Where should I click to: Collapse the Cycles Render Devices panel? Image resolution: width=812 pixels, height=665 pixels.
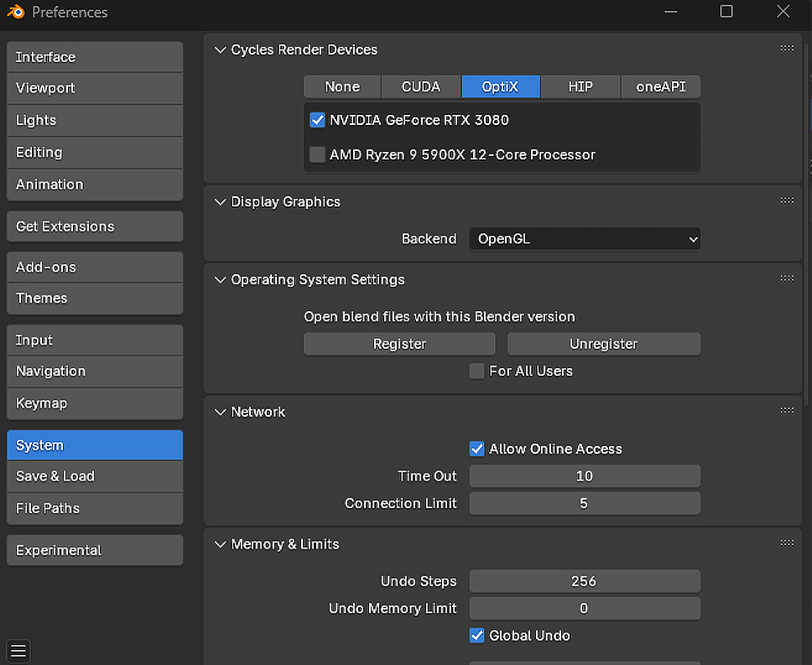(x=220, y=49)
